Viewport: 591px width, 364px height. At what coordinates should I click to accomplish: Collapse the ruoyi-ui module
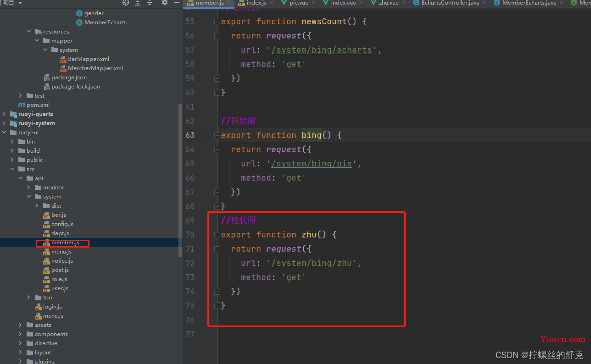pyautogui.click(x=4, y=132)
